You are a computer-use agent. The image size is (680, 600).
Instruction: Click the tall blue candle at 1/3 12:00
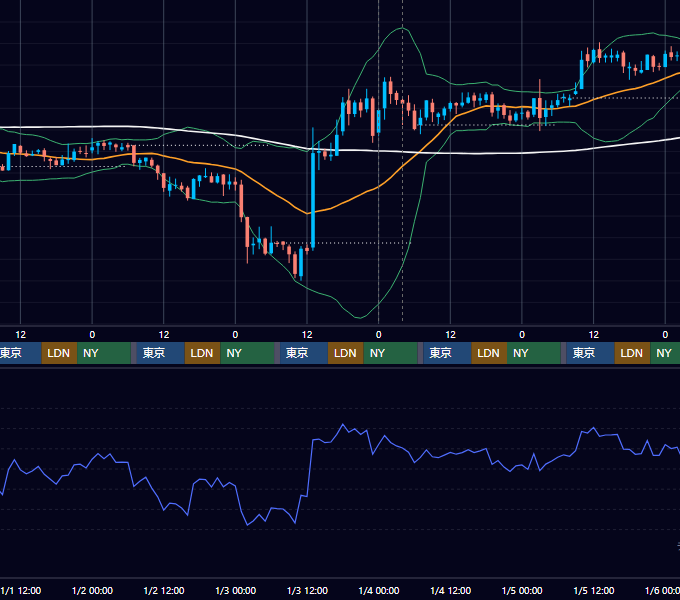313,199
